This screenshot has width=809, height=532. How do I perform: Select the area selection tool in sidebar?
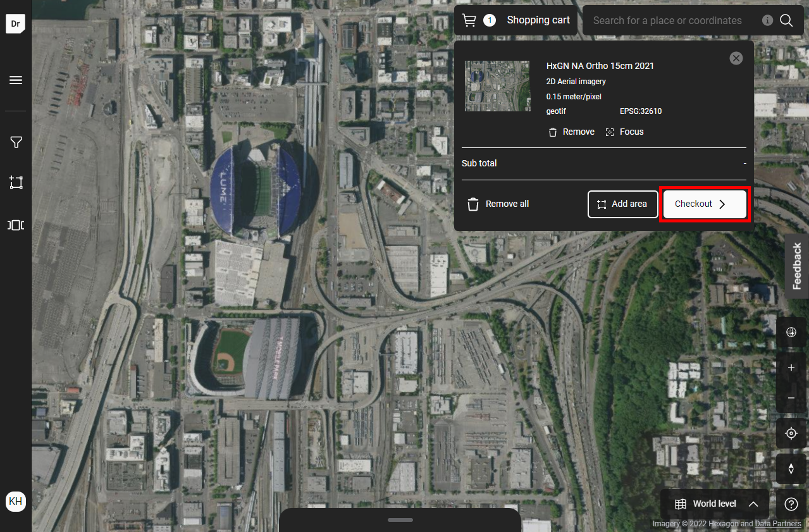[x=16, y=182]
